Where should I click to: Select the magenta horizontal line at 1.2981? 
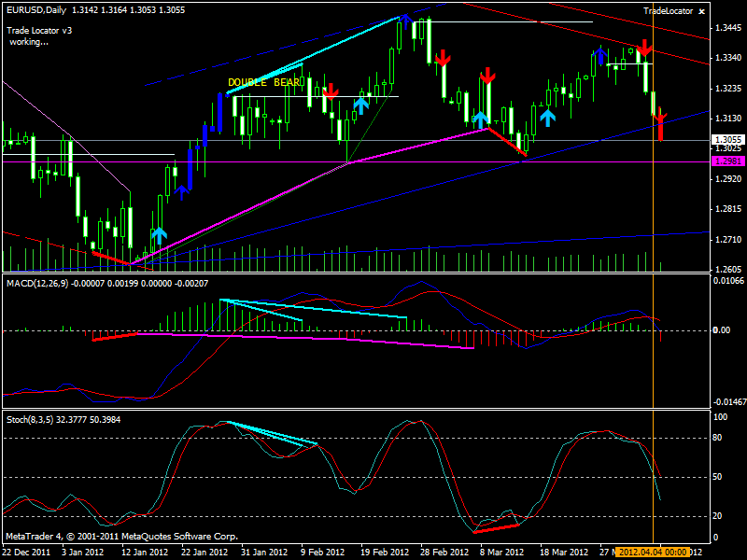click(x=356, y=161)
